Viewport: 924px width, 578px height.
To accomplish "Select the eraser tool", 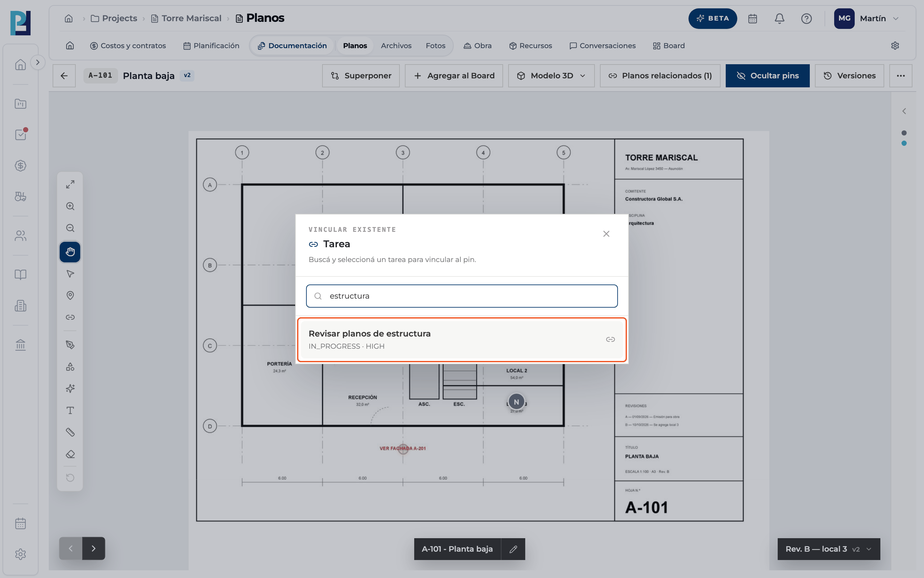I will (70, 454).
